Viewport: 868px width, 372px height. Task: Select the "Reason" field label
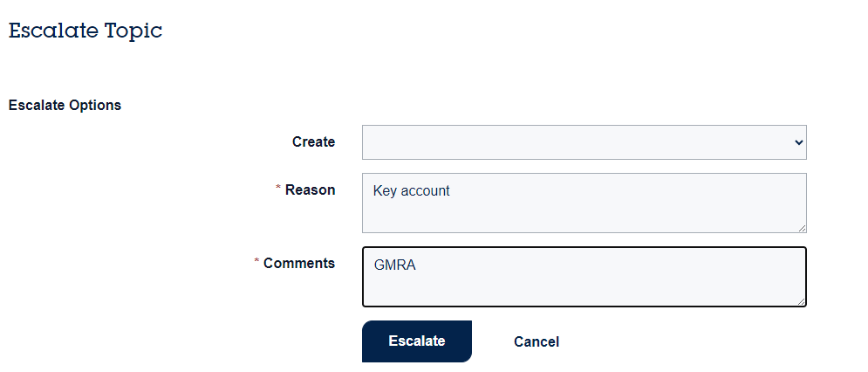310,190
